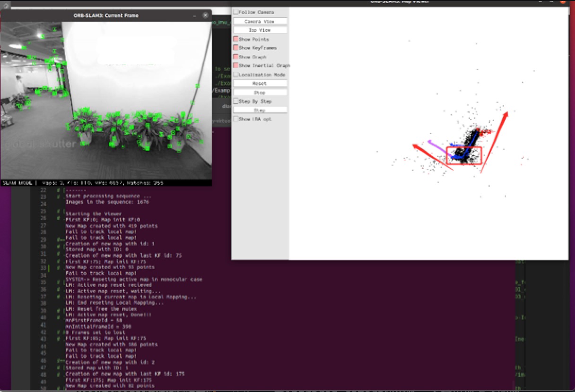Image resolution: width=575 pixels, height=392 pixels.
Task: Click terminal line "mnFirstFrameId = 58"
Action: [x=93, y=321]
